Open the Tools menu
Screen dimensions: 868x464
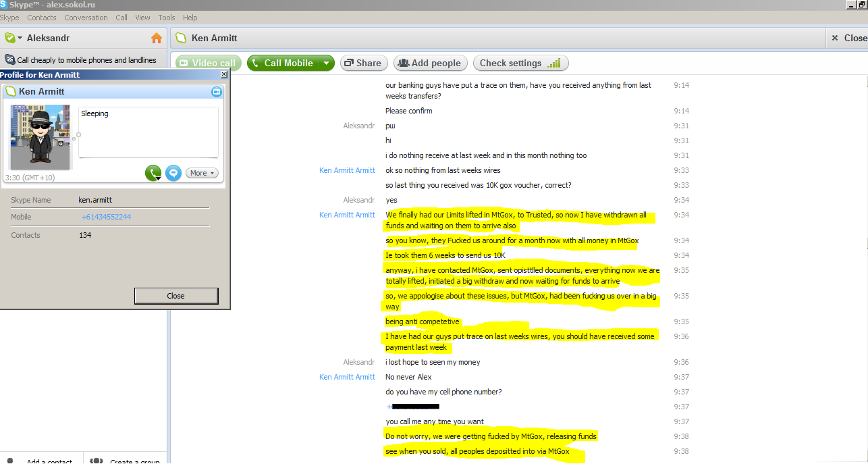click(166, 18)
